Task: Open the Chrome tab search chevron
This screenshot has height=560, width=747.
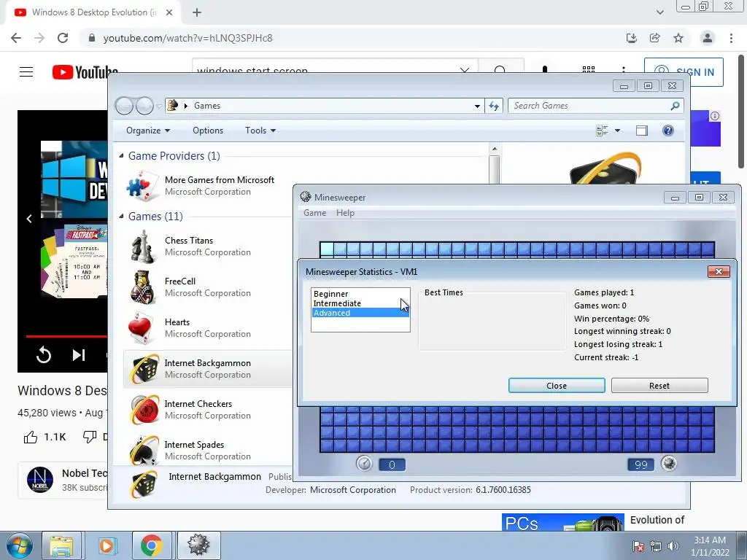Action: point(659,12)
